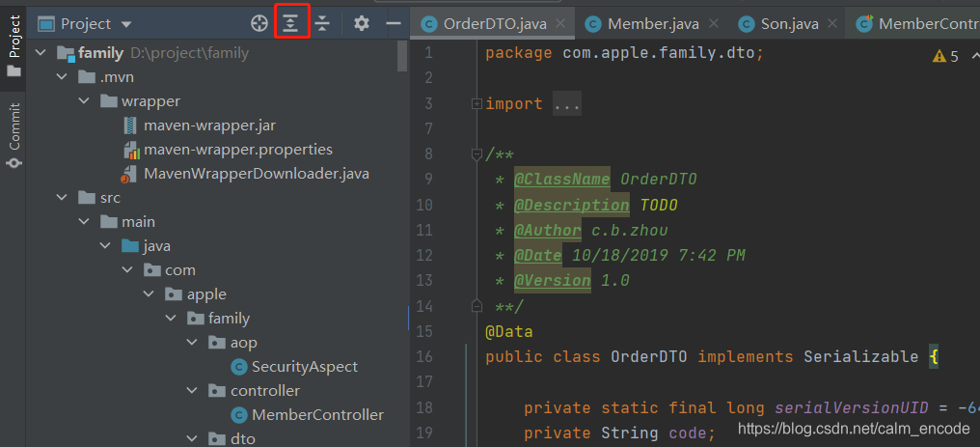Click the maven-wrapper.jar archive icon
The width and height of the screenshot is (980, 447).
click(x=130, y=126)
